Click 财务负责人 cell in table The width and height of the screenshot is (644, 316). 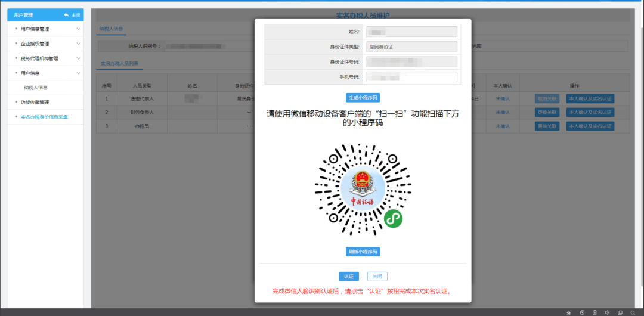click(142, 112)
